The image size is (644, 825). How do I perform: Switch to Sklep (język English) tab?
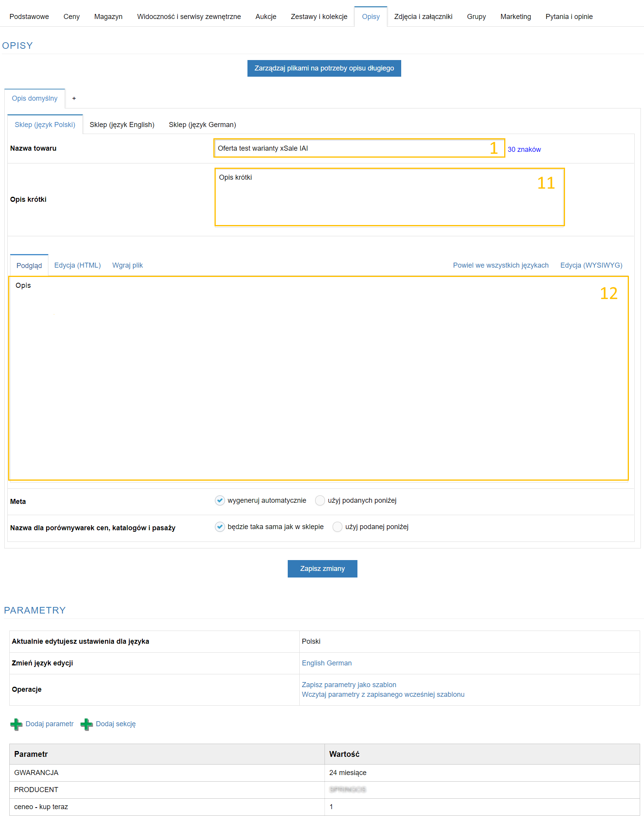click(122, 125)
